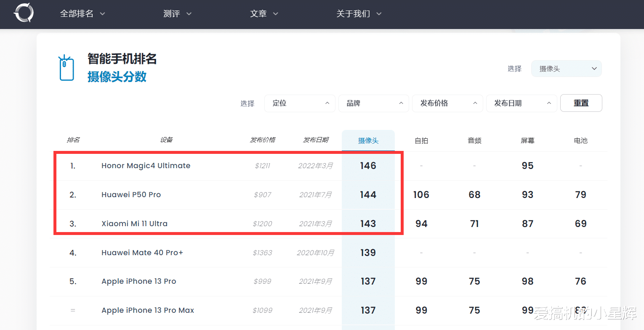The width and height of the screenshot is (644, 330).
Task: Sort by the 排名 column header
Action: point(73,140)
